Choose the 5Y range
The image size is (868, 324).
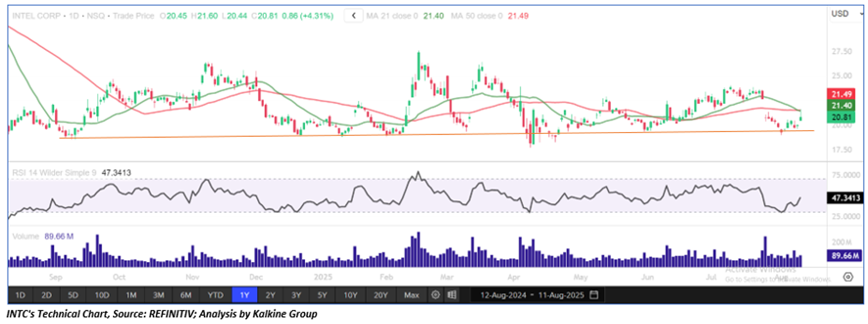coord(323,295)
